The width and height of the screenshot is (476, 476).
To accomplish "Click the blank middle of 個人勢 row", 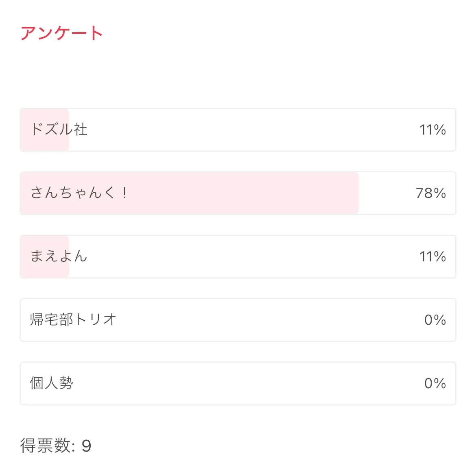I will click(x=244, y=384).
